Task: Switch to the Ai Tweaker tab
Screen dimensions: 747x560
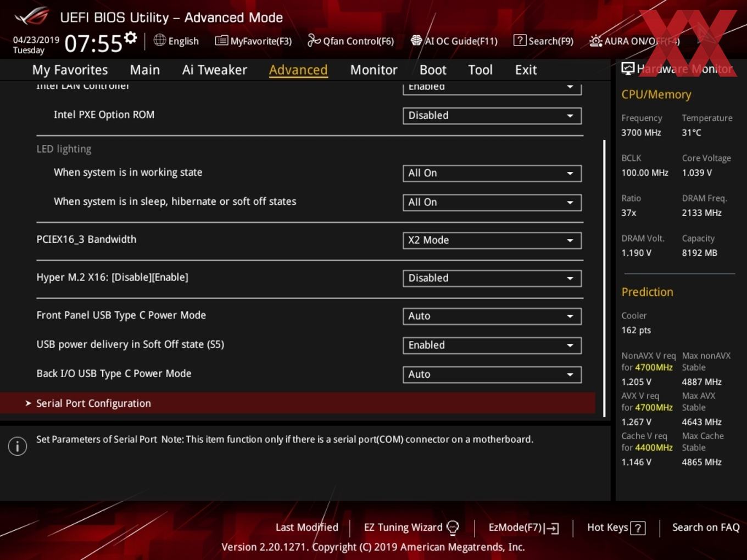Action: point(215,70)
